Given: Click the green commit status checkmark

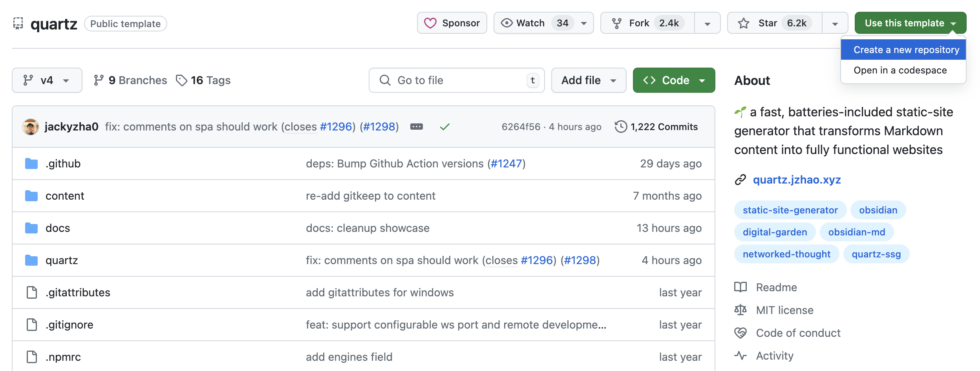Looking at the screenshot, I should 444,127.
